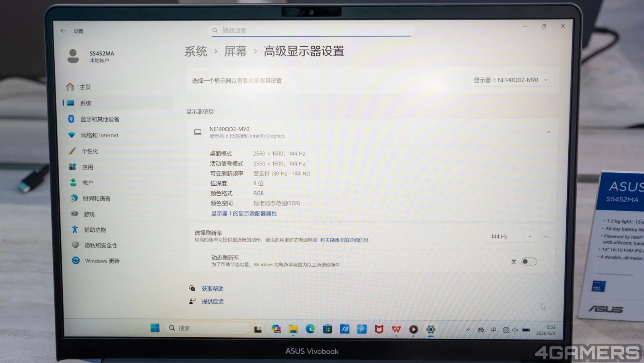Image resolution: width=644 pixels, height=363 pixels.
Task: Collapse the NE140QD2-MY0 display info section
Action: click(549, 132)
